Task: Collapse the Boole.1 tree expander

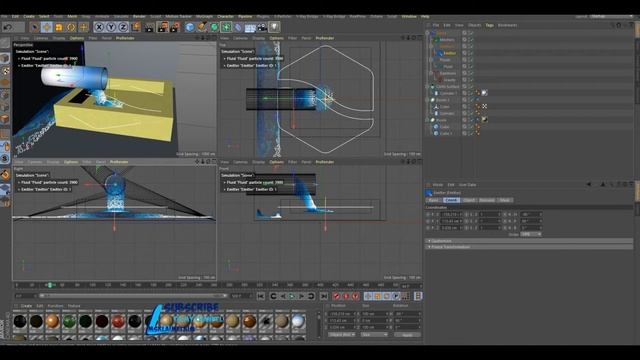Action: [428, 100]
